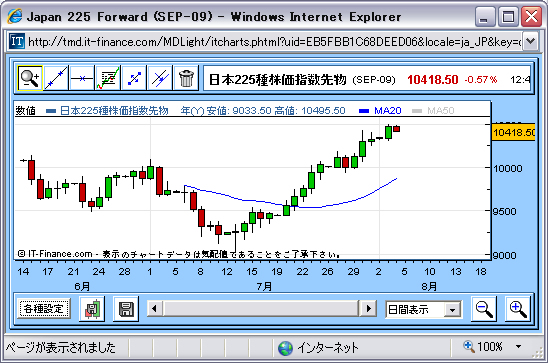Open the address bar dropdown arrow
Viewport: 548px width, 363px height.
pos(531,42)
